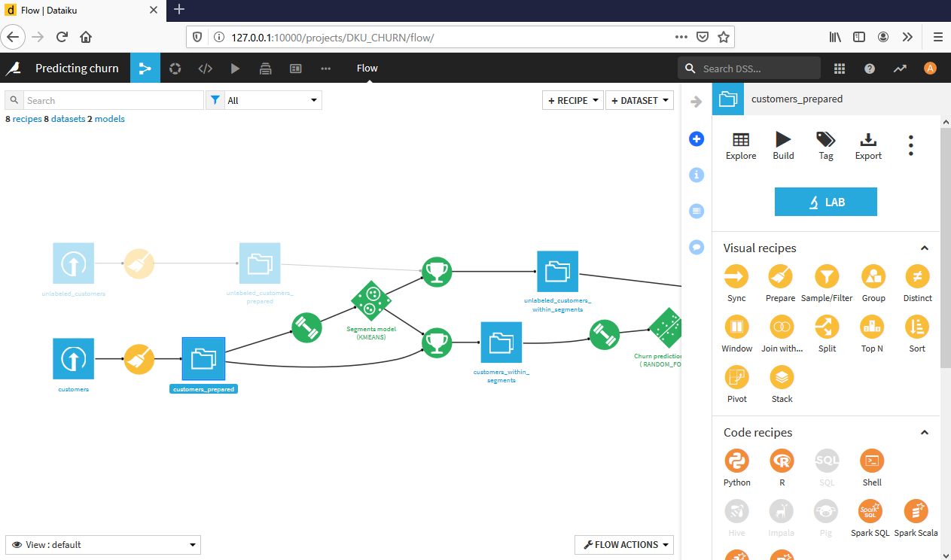Click the LAB button

(x=825, y=202)
